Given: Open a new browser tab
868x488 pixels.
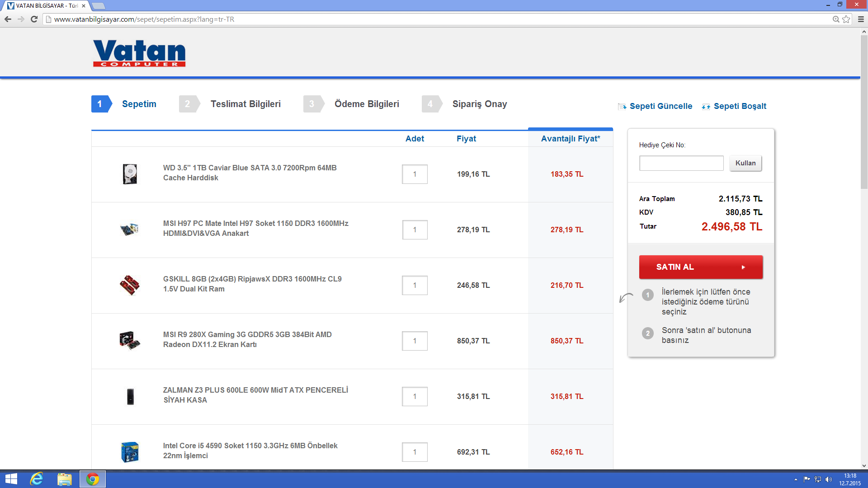Looking at the screenshot, I should pyautogui.click(x=98, y=6).
